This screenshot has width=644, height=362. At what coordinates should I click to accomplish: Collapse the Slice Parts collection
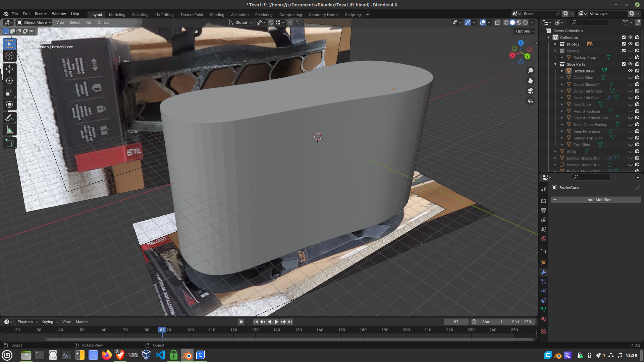click(x=555, y=64)
